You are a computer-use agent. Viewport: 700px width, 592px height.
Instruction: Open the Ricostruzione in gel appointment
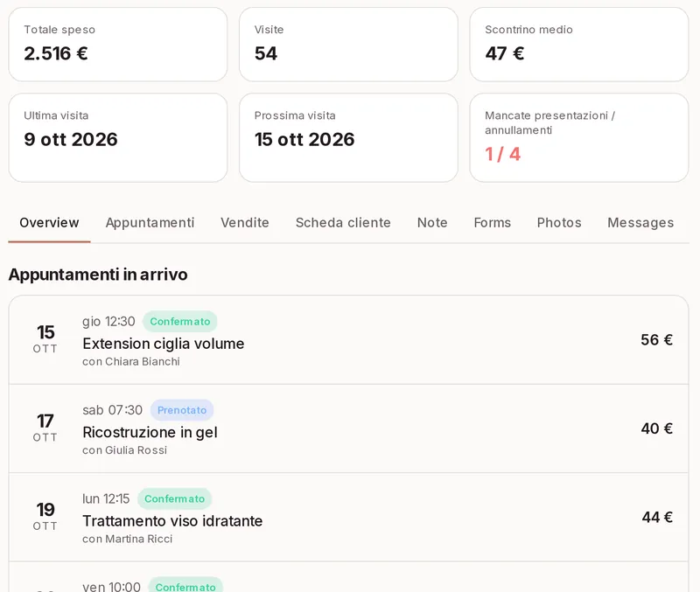point(348,428)
